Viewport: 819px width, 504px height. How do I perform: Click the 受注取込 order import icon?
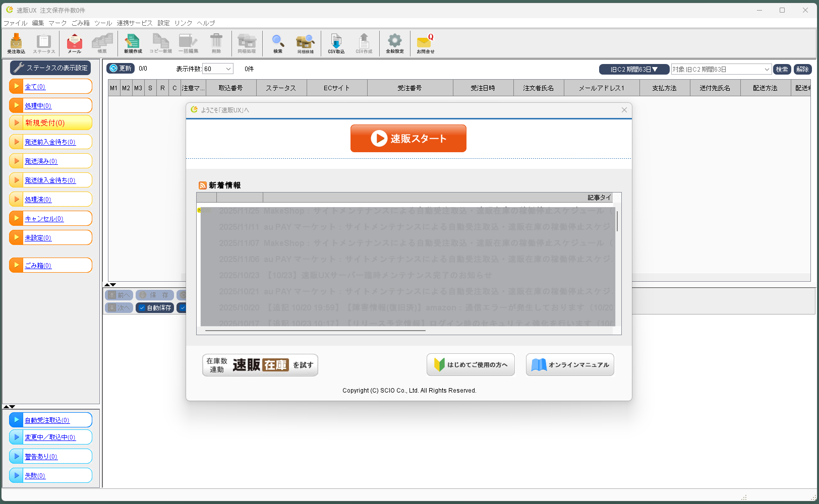point(16,43)
